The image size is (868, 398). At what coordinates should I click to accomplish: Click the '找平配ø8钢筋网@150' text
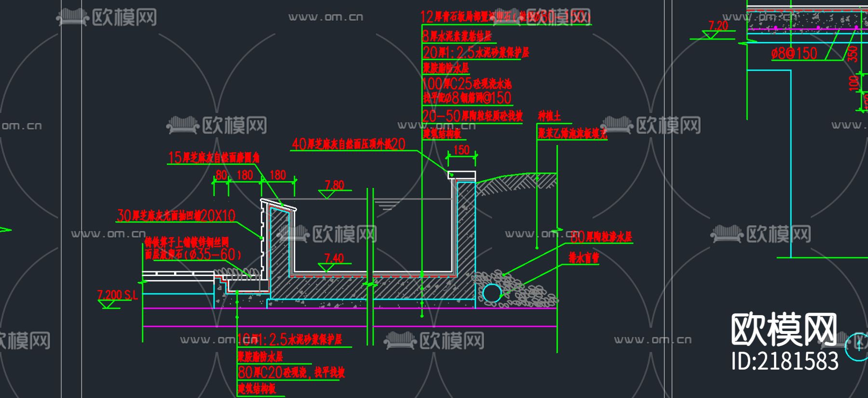coord(467,98)
